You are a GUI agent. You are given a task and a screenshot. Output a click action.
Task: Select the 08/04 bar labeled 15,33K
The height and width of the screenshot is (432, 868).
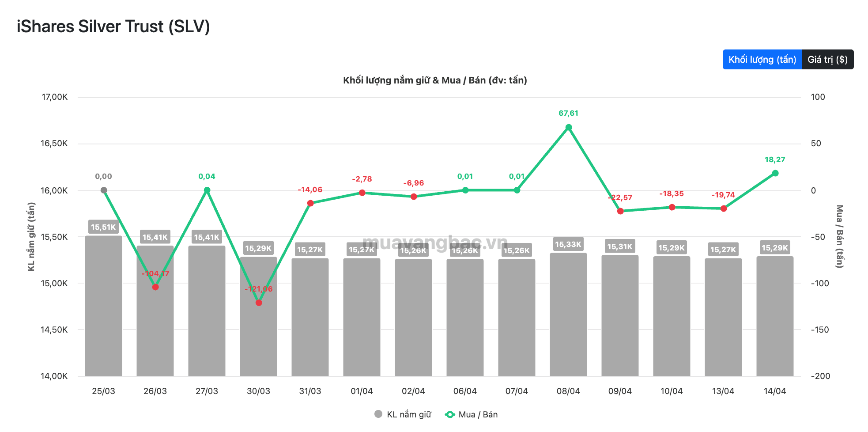[569, 315]
